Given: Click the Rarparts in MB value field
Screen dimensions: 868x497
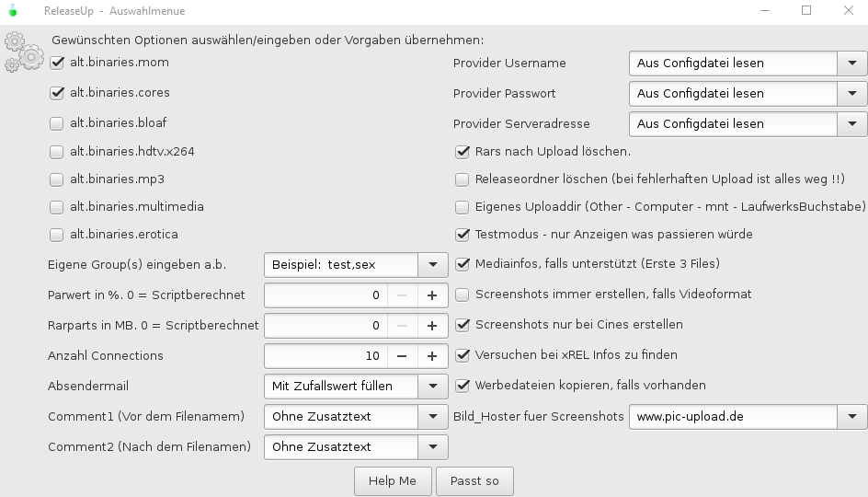Looking at the screenshot, I should 326,326.
